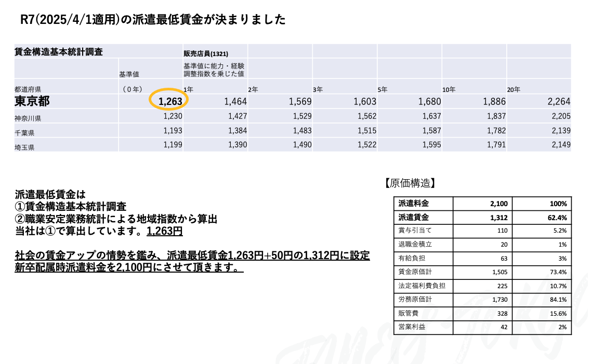Click the 販管費 amount 328
Viewport: 592px width, 364px height.
503,314
